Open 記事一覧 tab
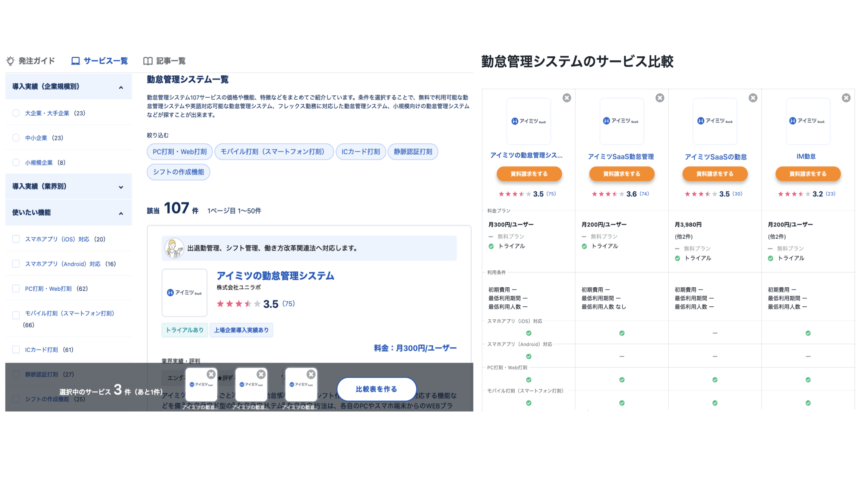 click(171, 61)
